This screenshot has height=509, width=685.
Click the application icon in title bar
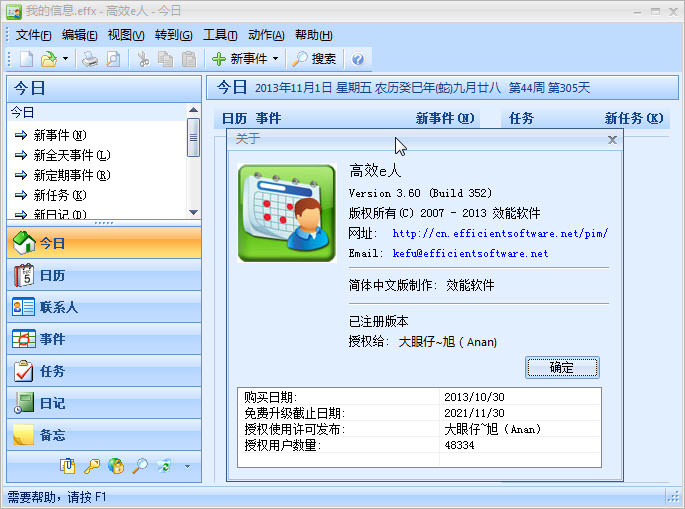14,11
